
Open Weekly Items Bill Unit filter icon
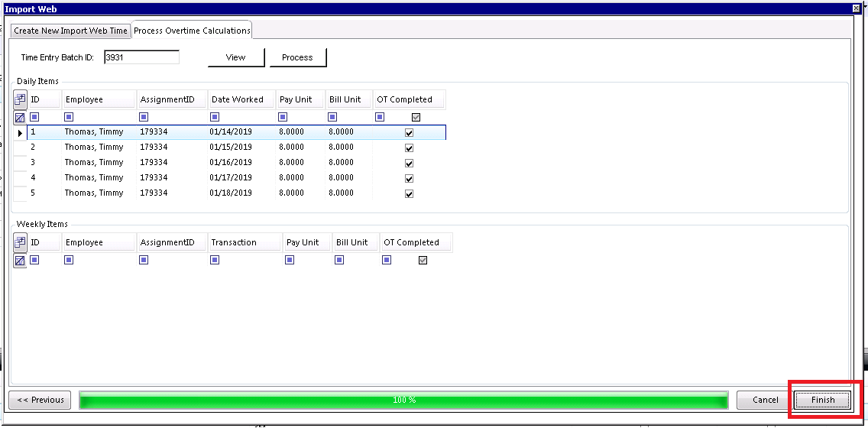point(339,260)
